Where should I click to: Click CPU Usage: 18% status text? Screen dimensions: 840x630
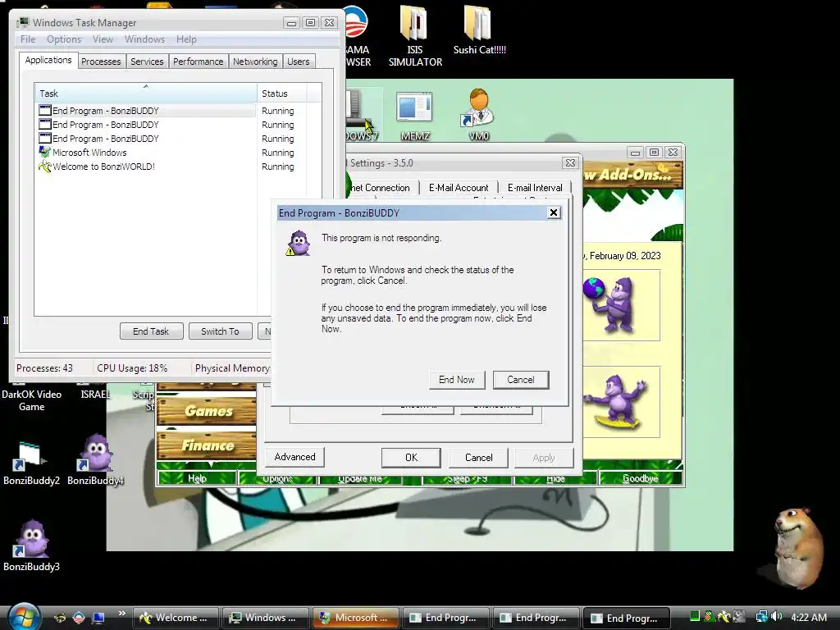click(x=132, y=368)
